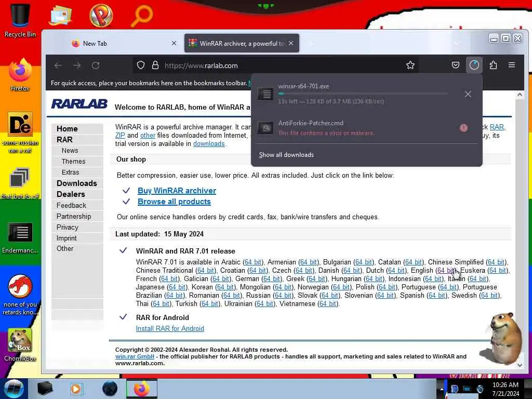Viewport: 532px width, 399px height.
Task: Open Imprint in sidebar menu
Action: pos(66,238)
